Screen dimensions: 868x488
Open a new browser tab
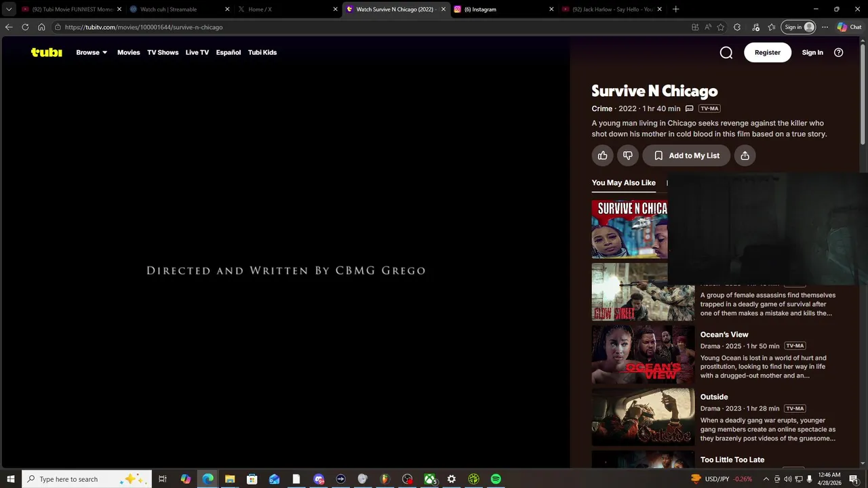click(675, 9)
